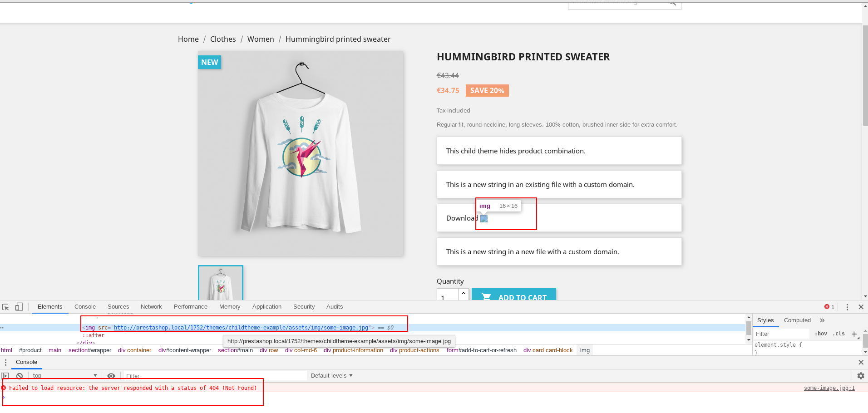This screenshot has height=413, width=868.
Task: Select div#content-wrapper in DOM breadcrumb
Action: [x=185, y=350]
